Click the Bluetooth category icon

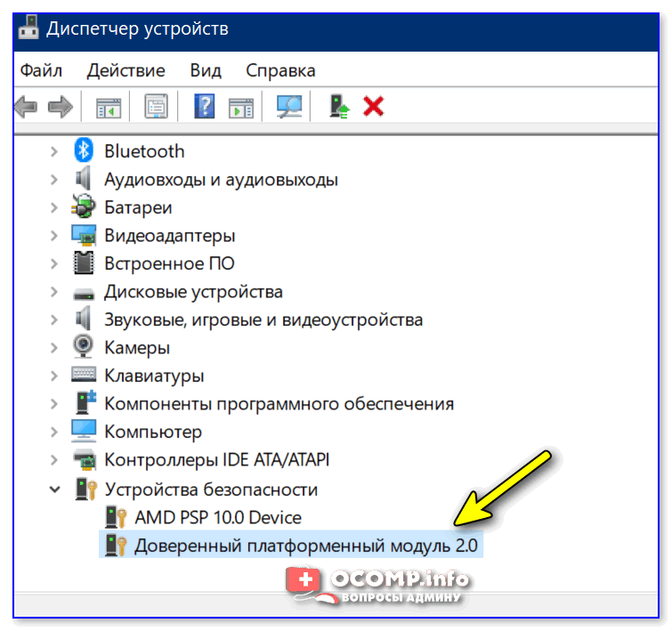coord(84,150)
